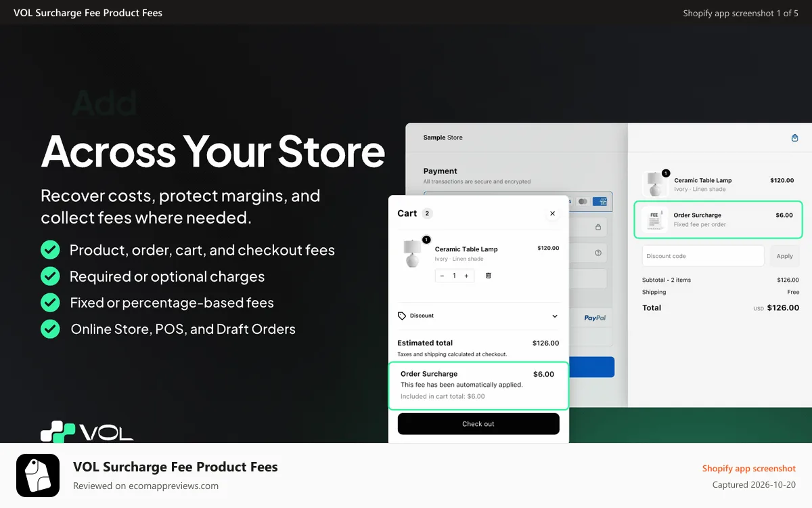Click the Apply discount button
This screenshot has width=812, height=508.
[x=785, y=256]
